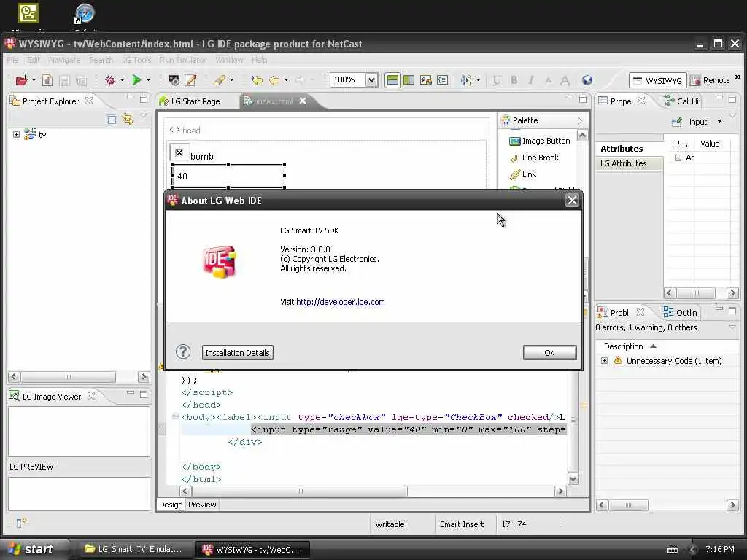747x560 pixels.
Task: Collapse the Palette with its arrow
Action: click(580, 120)
